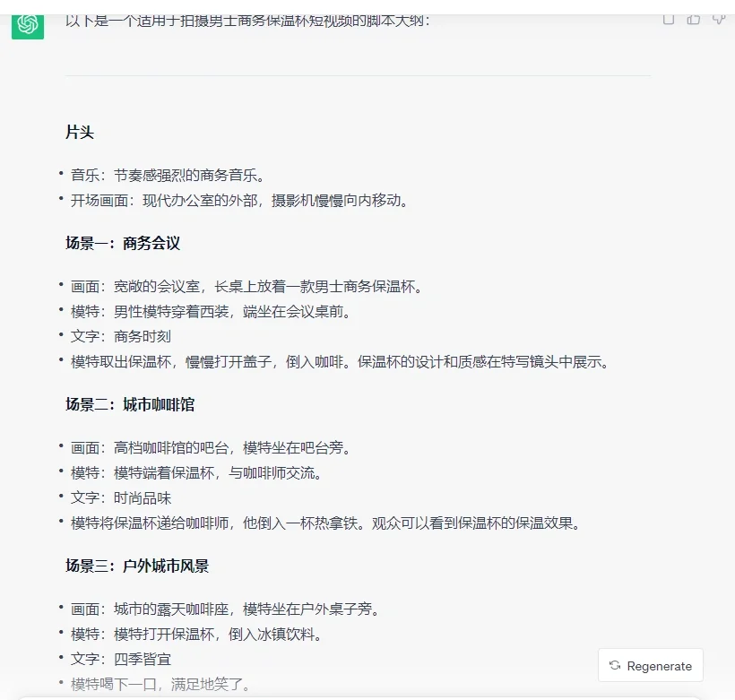Viewport: 735px width, 700px height.
Task: Click the ChatGPT assistant avatar logo
Action: (27, 27)
